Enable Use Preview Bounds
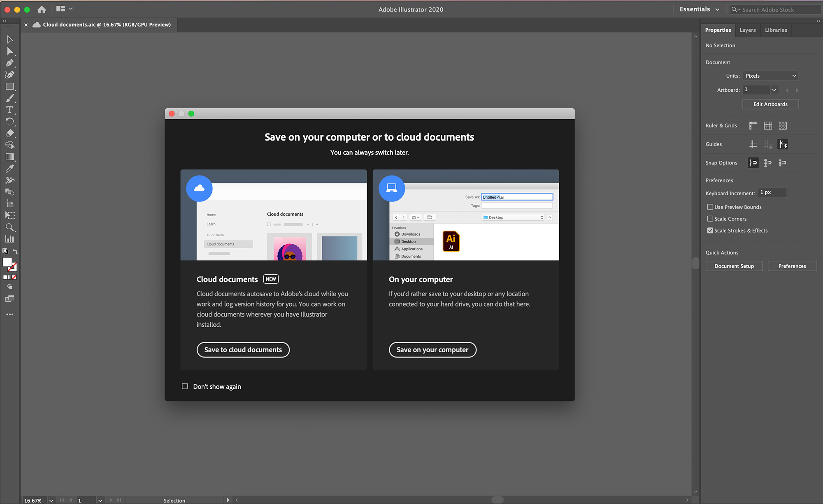This screenshot has width=823, height=504. point(709,207)
